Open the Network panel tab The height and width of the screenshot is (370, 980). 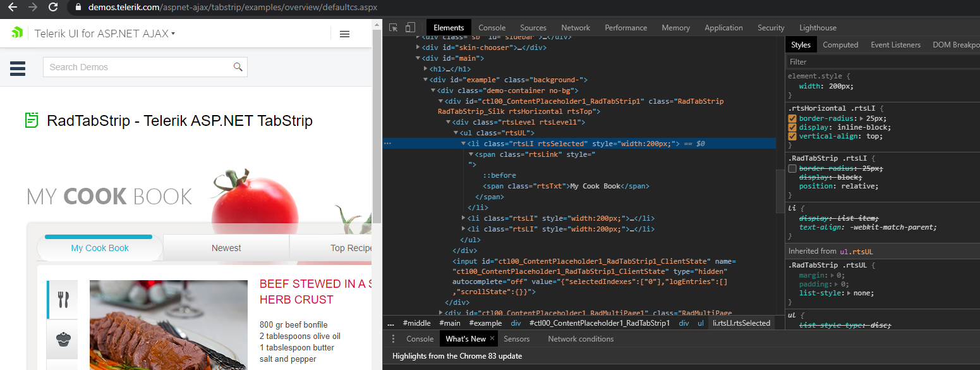[576, 28]
